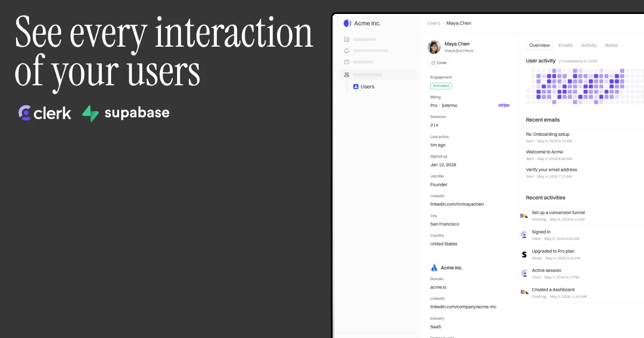The image size is (644, 338).
Task: Click the 214 sessions in 2026 label
Action: tap(578, 61)
